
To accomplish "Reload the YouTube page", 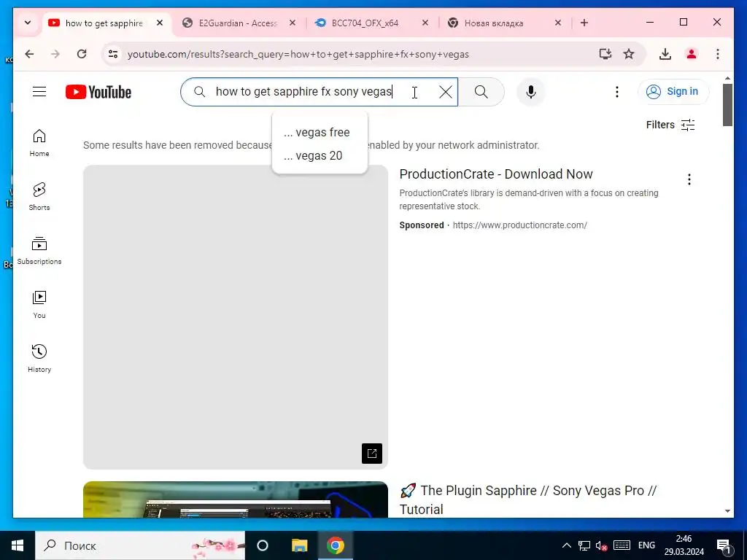I will (x=82, y=54).
